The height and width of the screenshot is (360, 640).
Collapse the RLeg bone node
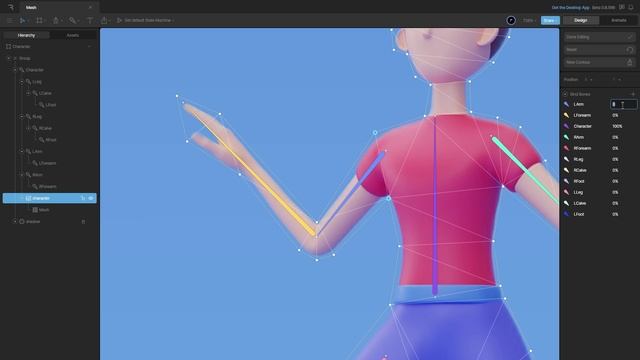[x=22, y=117]
